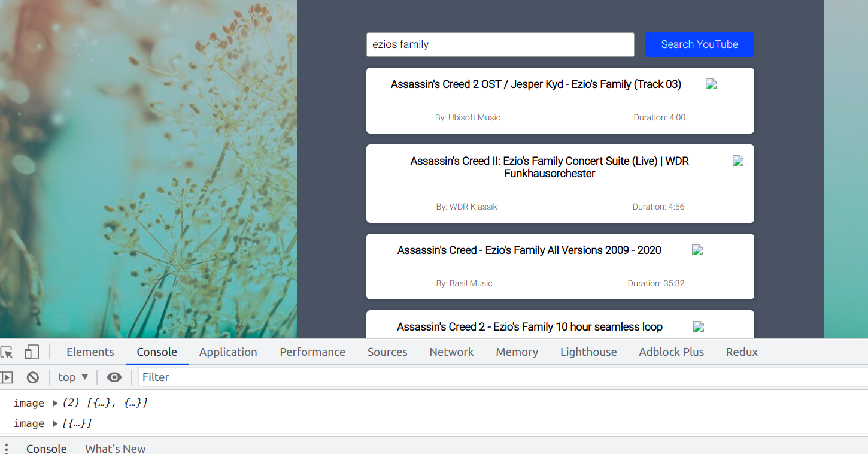Select the drawer Console tab

click(47, 449)
